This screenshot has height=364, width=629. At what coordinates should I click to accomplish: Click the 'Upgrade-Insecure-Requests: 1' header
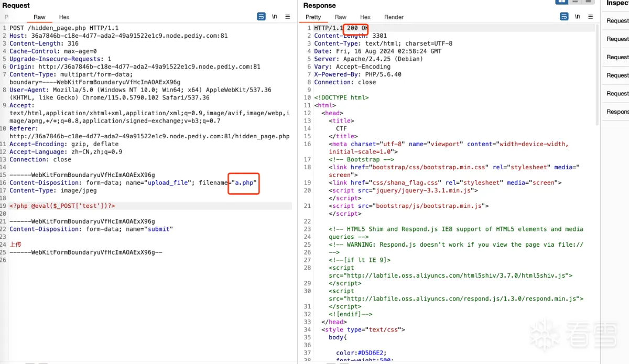pyautogui.click(x=60, y=59)
